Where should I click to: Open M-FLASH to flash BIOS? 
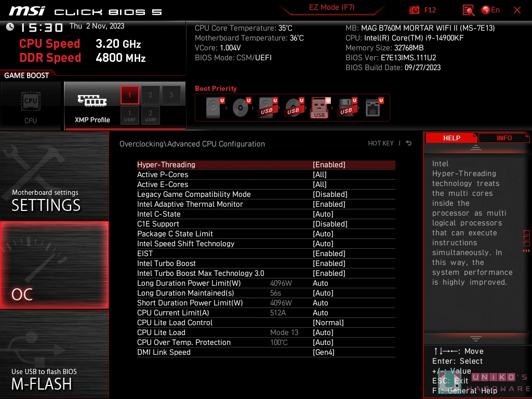pos(42,379)
